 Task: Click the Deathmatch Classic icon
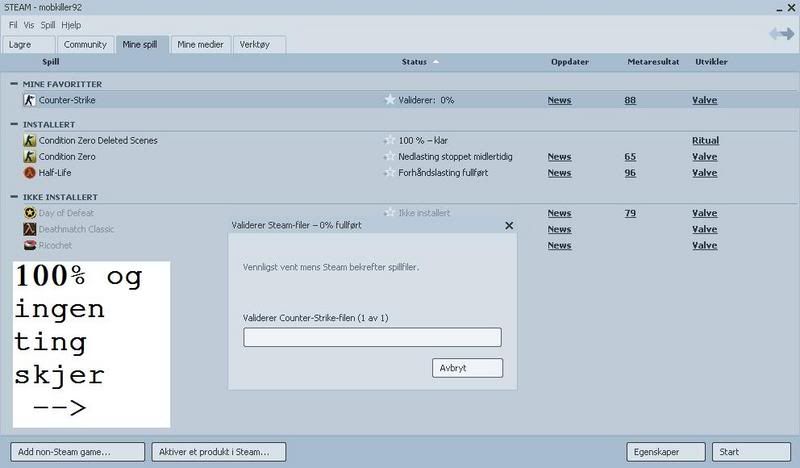pyautogui.click(x=29, y=229)
